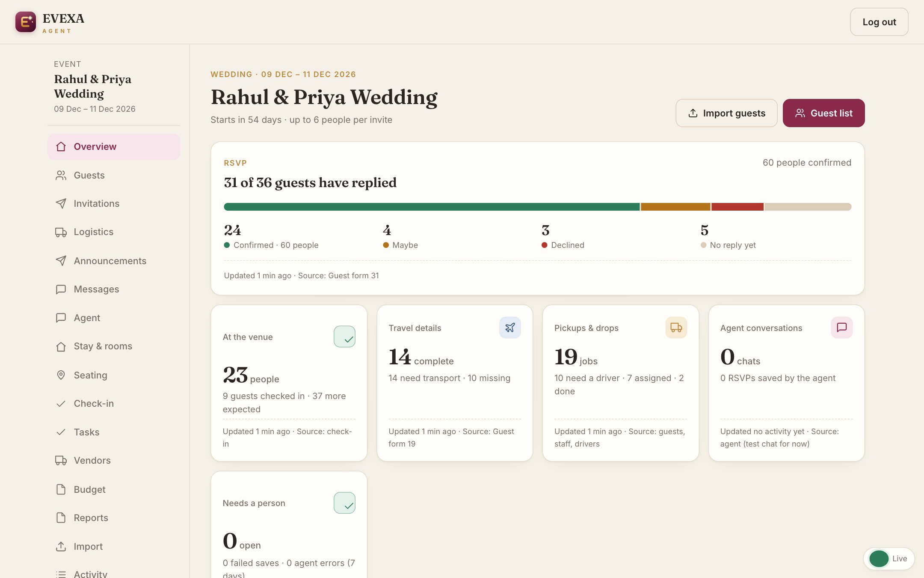Open the Tasks section
Viewport: 924px width, 578px height.
pyautogui.click(x=114, y=432)
